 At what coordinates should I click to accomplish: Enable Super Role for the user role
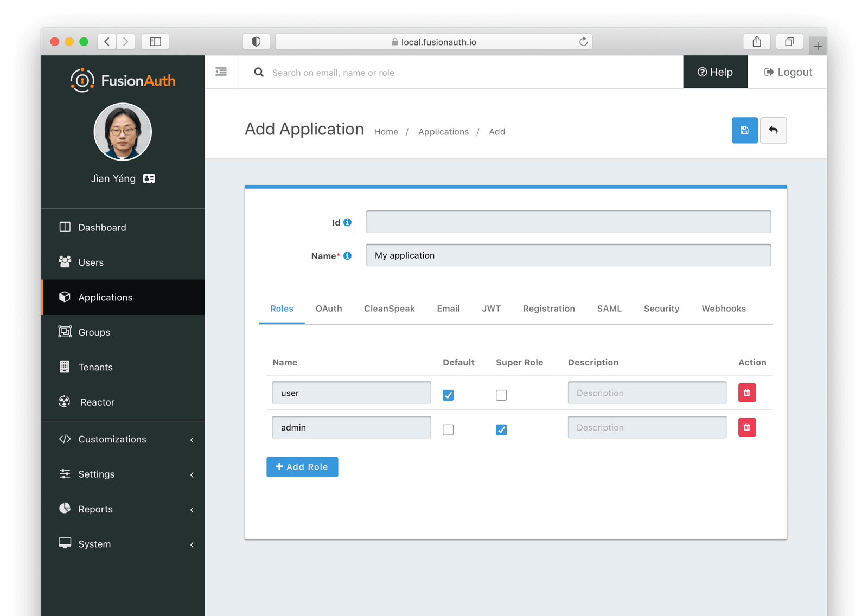(501, 395)
